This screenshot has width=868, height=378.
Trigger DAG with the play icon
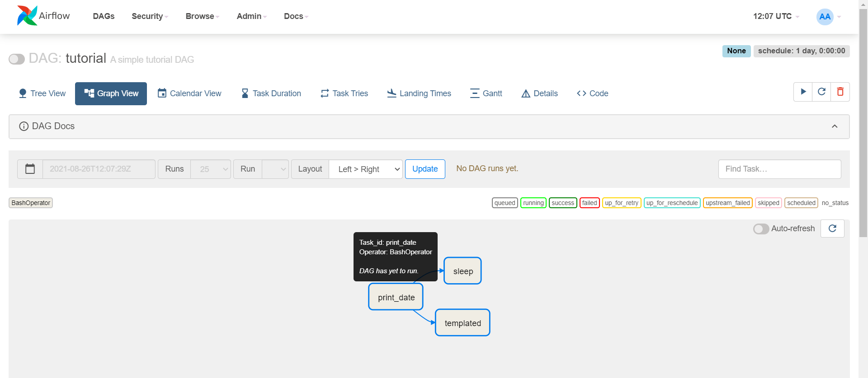(x=803, y=92)
